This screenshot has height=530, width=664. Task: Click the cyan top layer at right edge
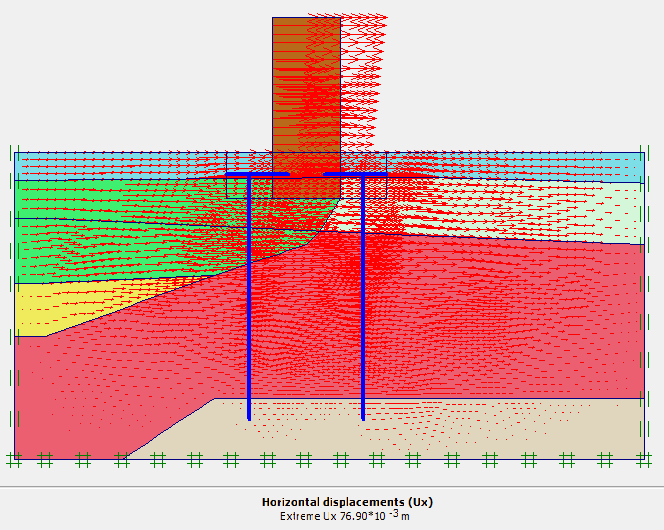pyautogui.click(x=620, y=166)
